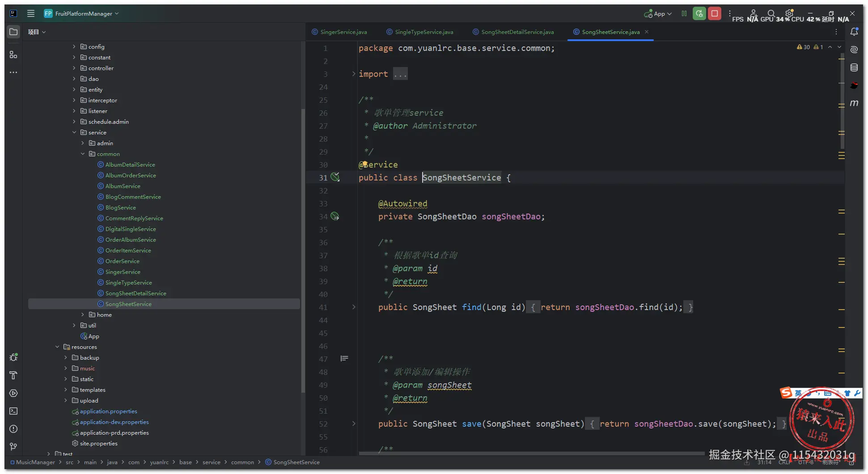Viewport: 868px width, 474px height.
Task: Open Sogou skin shirt icon
Action: click(x=847, y=393)
